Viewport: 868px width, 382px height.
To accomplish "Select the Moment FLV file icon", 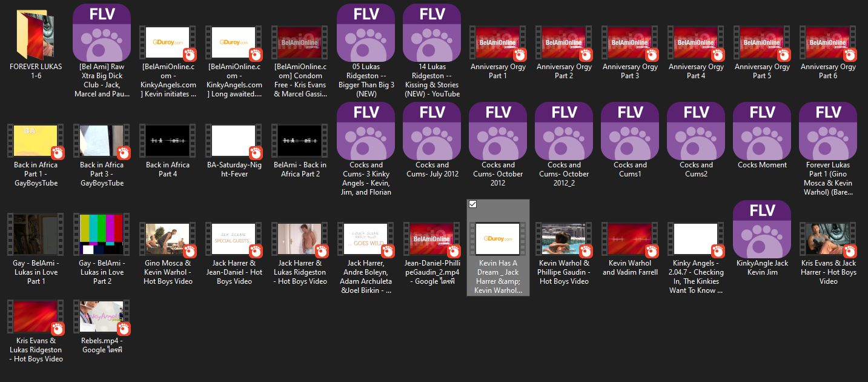I will [x=762, y=130].
